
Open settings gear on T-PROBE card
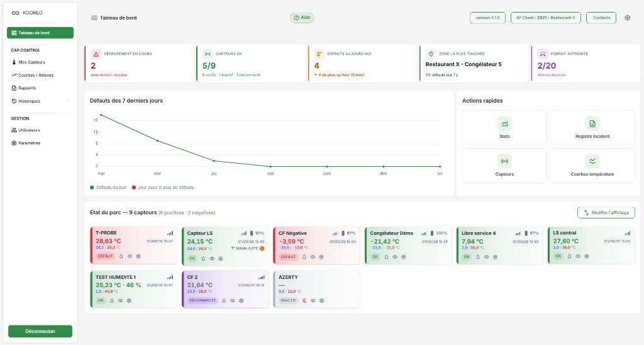point(138,256)
